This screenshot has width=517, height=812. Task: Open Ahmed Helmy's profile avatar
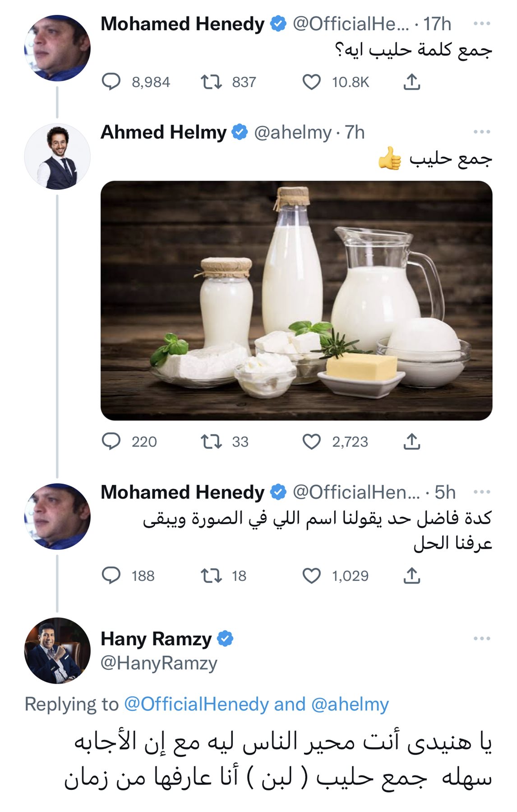57,157
